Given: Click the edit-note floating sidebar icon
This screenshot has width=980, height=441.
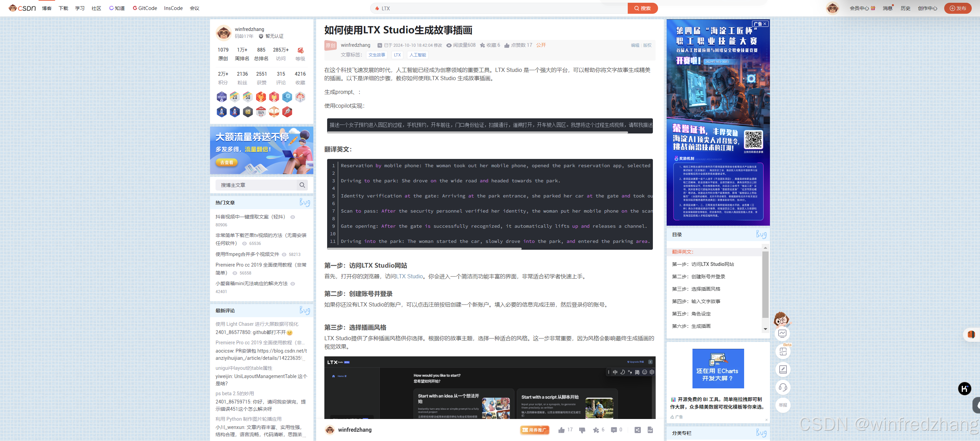Looking at the screenshot, I should (783, 369).
